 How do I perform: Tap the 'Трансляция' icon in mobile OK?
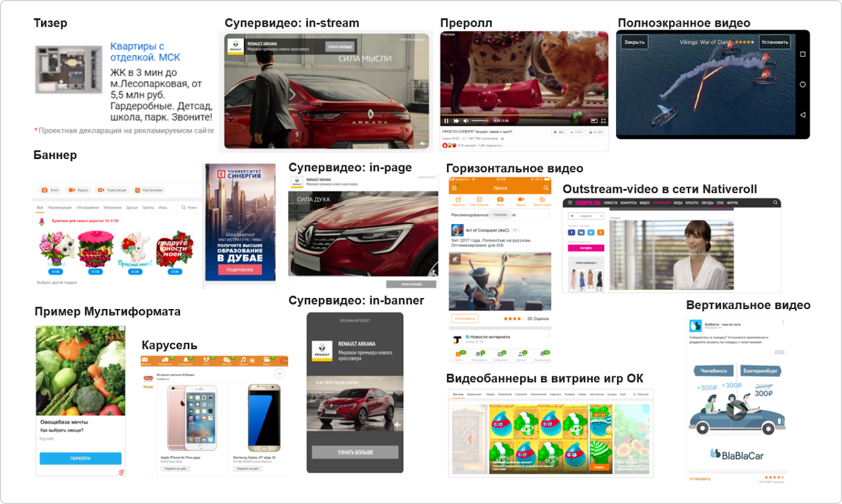tap(542, 201)
